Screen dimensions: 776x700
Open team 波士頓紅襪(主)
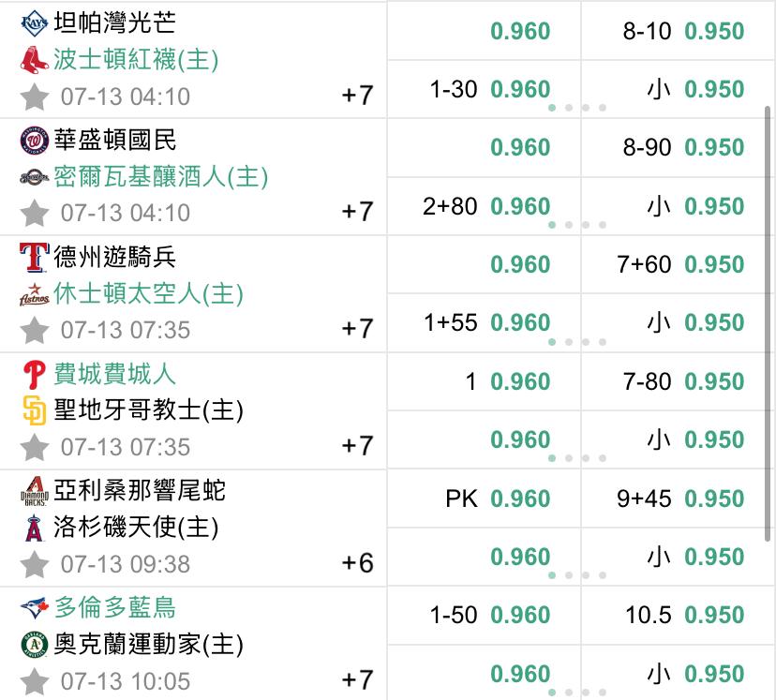pos(136,60)
